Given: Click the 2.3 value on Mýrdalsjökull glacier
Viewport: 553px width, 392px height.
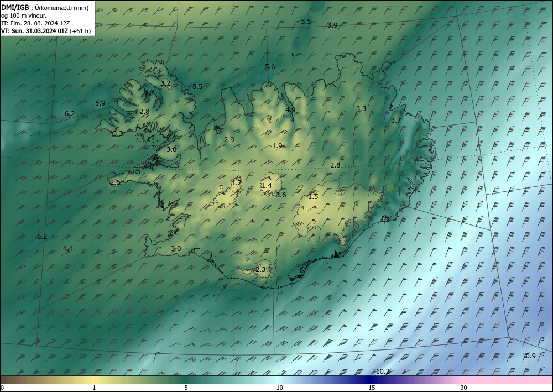Looking at the screenshot, I should [x=260, y=270].
